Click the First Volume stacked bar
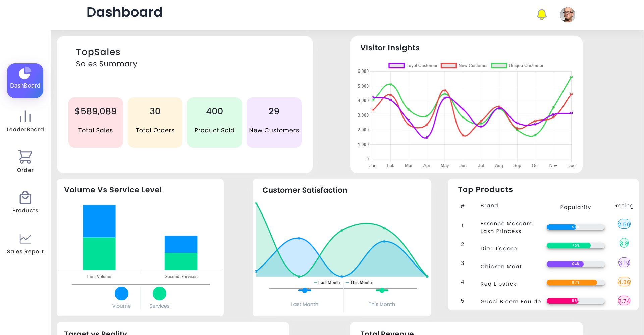 click(99, 237)
